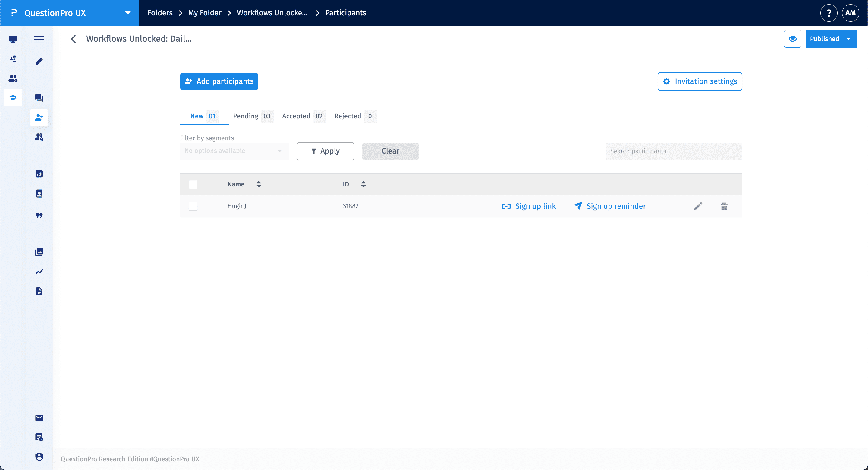Click the trash icon for Hugh J.
This screenshot has height=470, width=868.
tap(724, 206)
